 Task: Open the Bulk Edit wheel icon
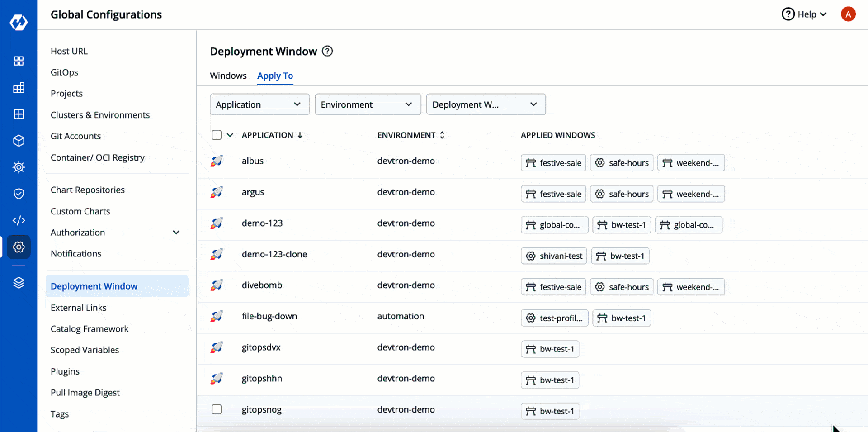[x=19, y=167]
